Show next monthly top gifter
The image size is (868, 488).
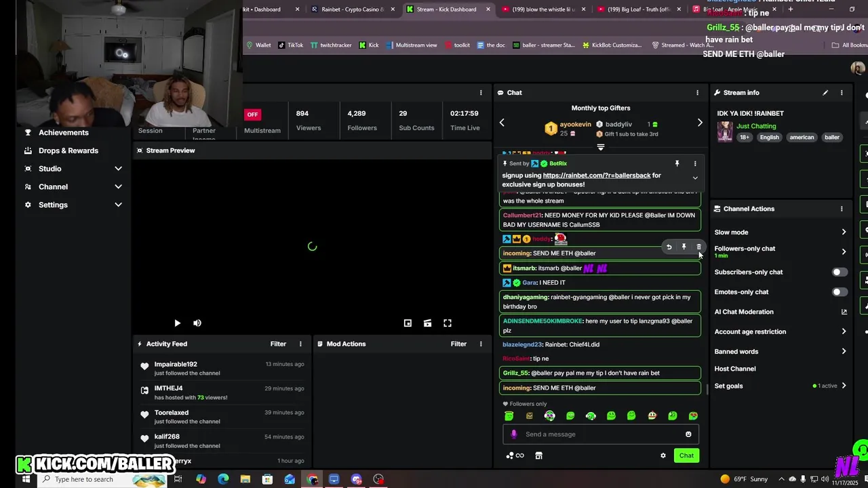700,123
